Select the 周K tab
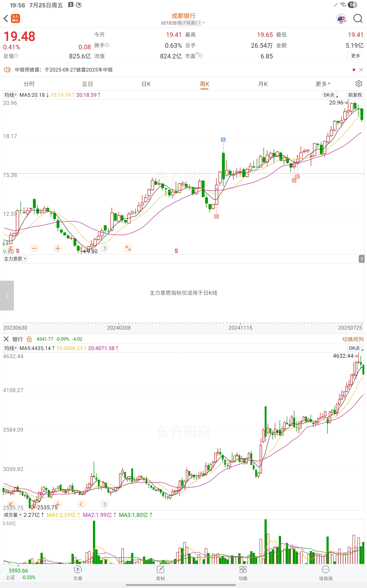The image size is (367, 588). (x=204, y=84)
